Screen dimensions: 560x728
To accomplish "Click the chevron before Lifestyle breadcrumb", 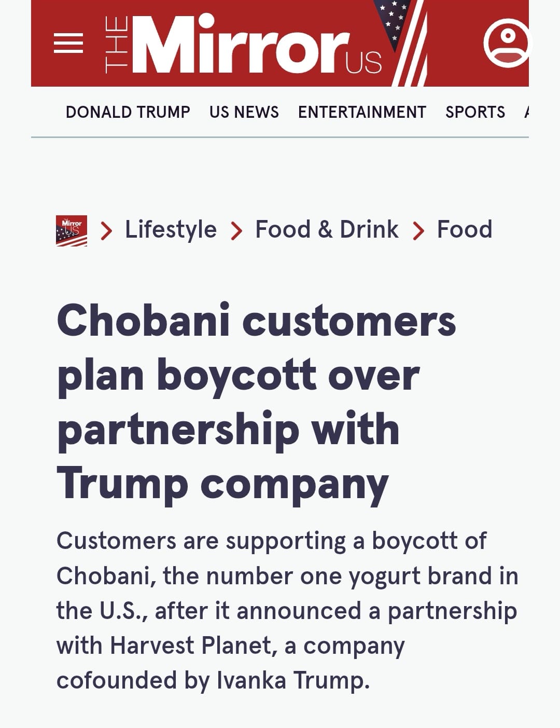I will click(x=106, y=231).
